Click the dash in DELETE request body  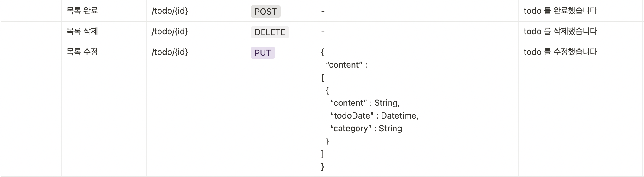point(323,32)
